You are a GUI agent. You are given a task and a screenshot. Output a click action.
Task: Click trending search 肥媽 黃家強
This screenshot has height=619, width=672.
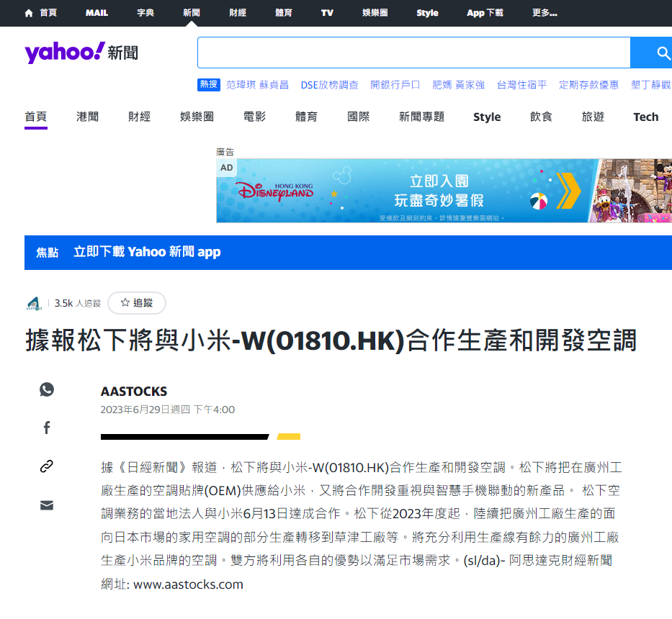pyautogui.click(x=459, y=85)
